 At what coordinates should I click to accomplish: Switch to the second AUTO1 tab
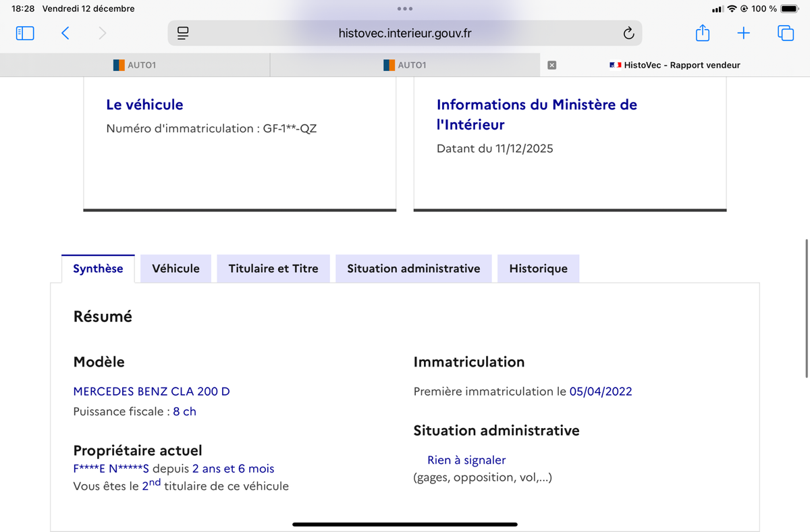pyautogui.click(x=405, y=65)
